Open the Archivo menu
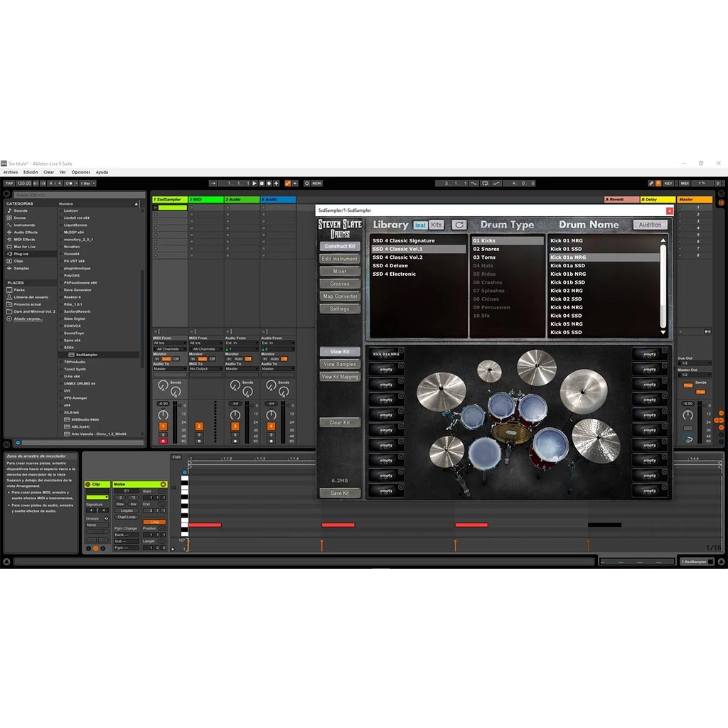This screenshot has width=728, height=728. point(10,172)
